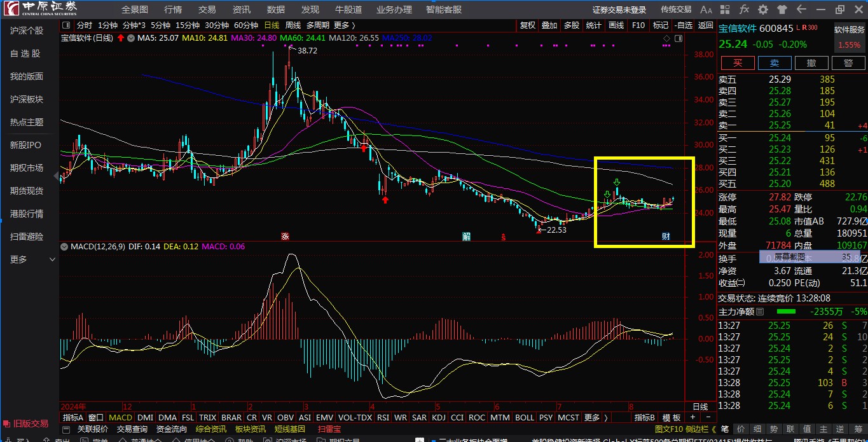Click 证券交易未登录 login status
Screen dimensions: 868x442
[619, 10]
